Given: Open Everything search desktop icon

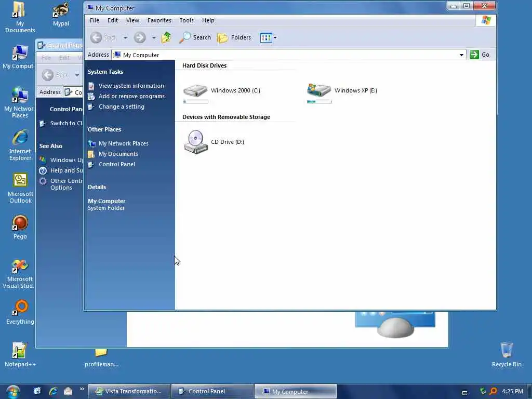Looking at the screenshot, I should (20, 312).
